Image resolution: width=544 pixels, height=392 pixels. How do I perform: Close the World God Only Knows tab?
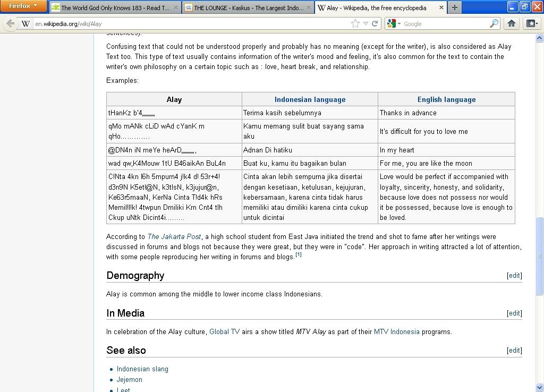176,7
